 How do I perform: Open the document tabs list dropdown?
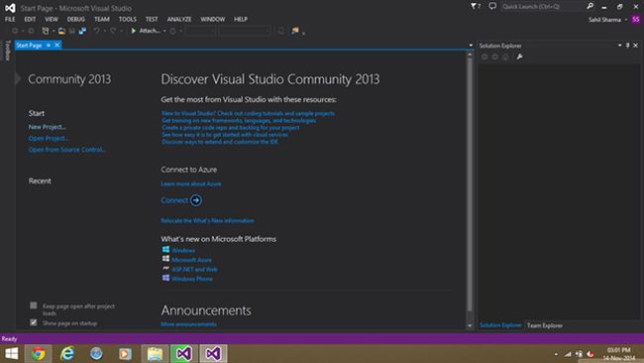coord(471,46)
